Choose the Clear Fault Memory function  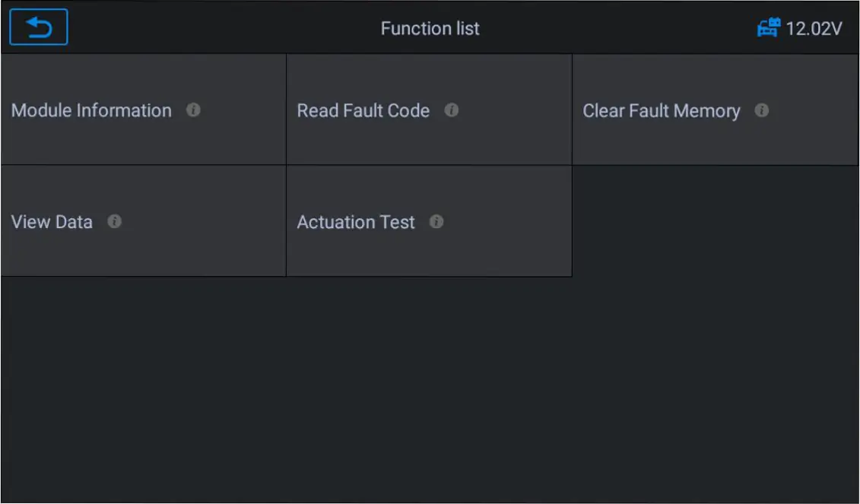click(x=716, y=109)
